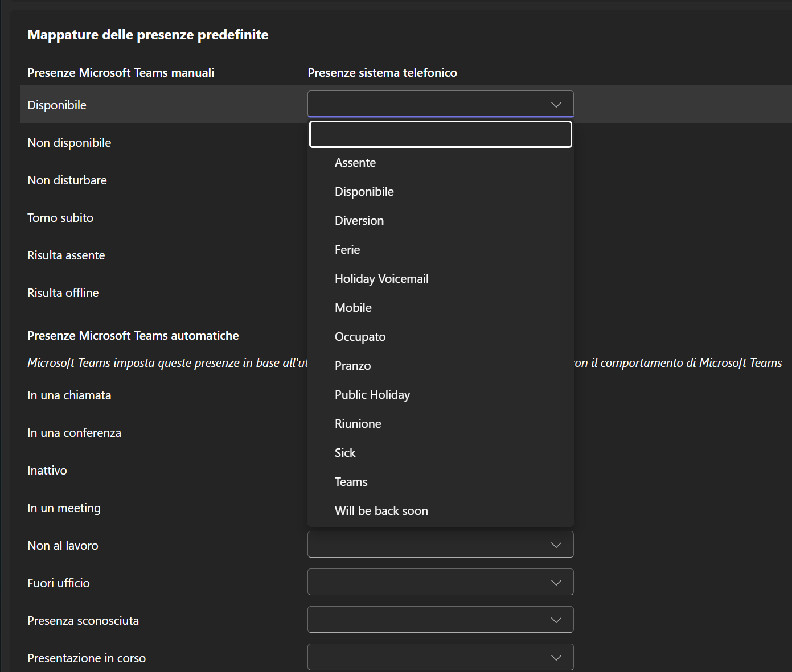Expand the Fuori ufficio dropdown
Viewport: 792px width, 672px height.
440,582
